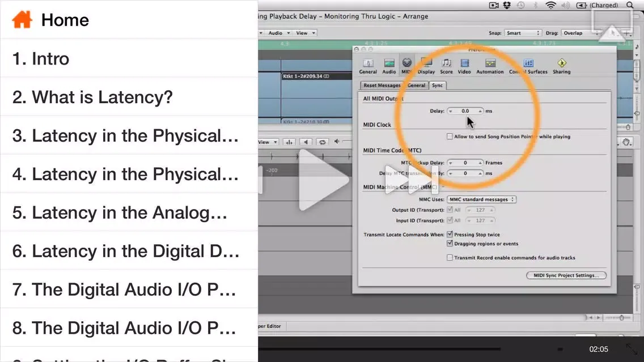The image size is (644, 362).
Task: Click the All MIDI Output Delay value field
Action: [x=465, y=111]
